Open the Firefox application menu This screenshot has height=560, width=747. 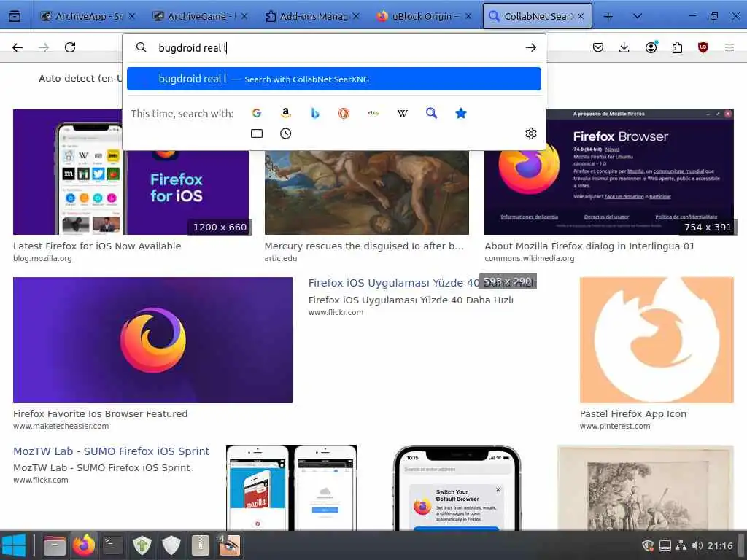click(x=729, y=47)
